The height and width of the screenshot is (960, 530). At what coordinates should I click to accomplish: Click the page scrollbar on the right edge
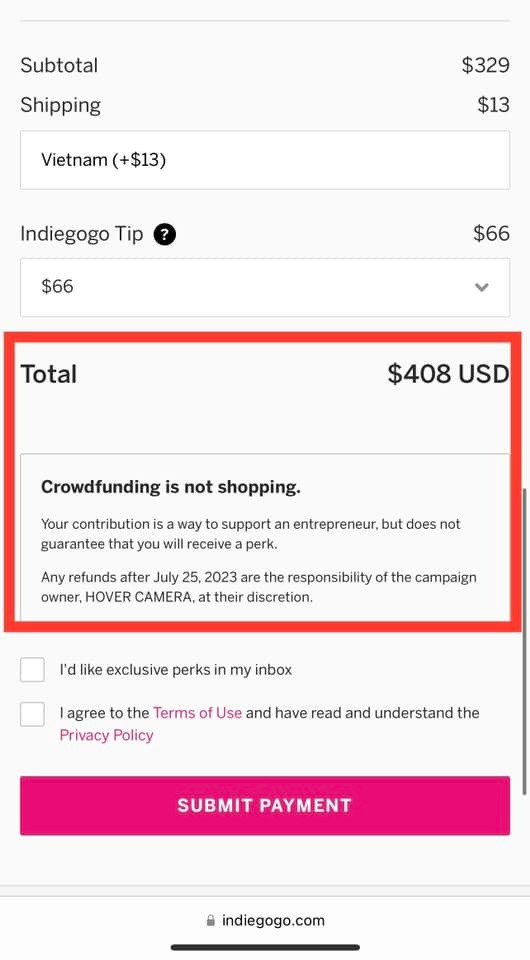tap(525, 641)
